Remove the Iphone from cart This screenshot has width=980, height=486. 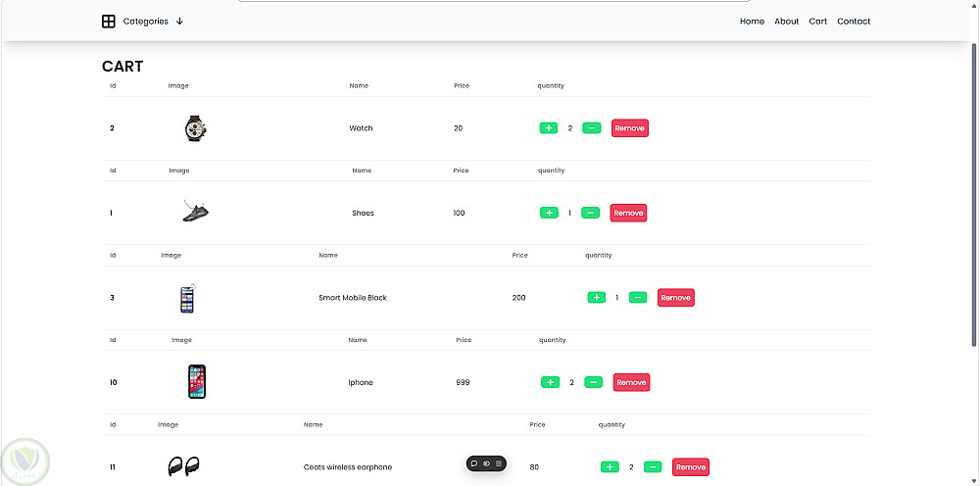point(631,382)
